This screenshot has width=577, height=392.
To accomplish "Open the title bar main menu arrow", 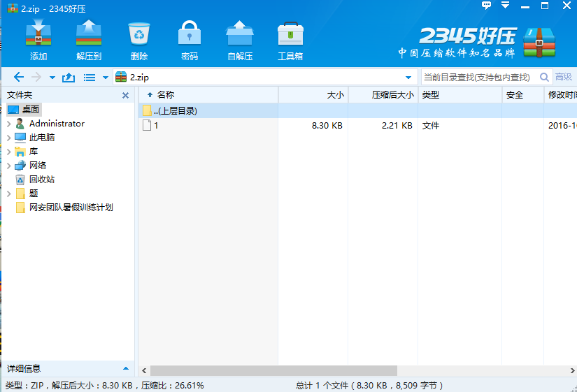I will coord(505,6).
